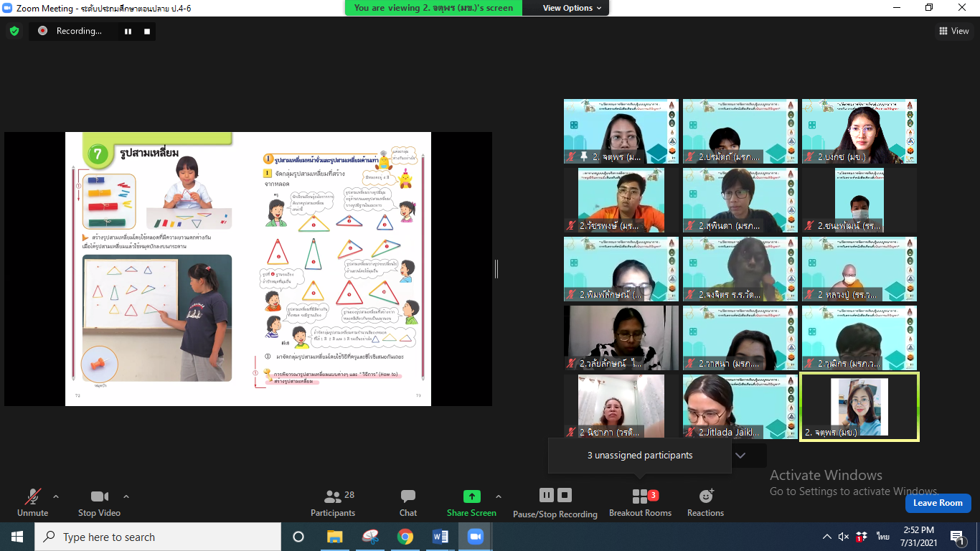
Task: Click the Leave Room button
Action: (938, 503)
